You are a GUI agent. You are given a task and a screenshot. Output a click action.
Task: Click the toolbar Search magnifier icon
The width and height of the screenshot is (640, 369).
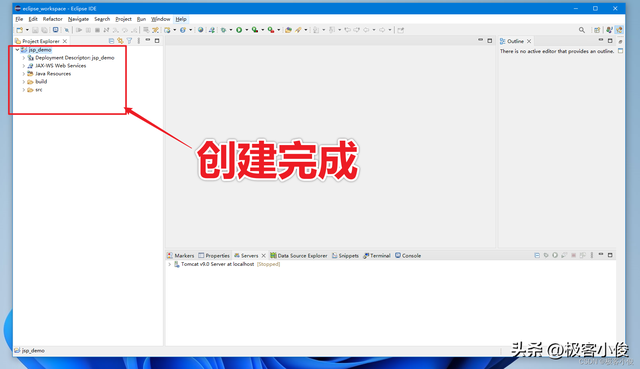(x=582, y=30)
